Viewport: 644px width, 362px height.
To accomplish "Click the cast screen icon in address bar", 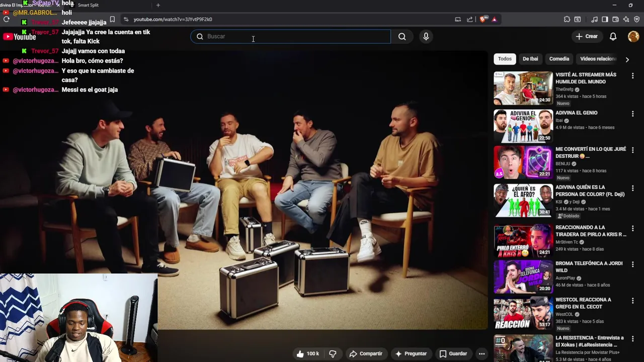I will [x=458, y=19].
